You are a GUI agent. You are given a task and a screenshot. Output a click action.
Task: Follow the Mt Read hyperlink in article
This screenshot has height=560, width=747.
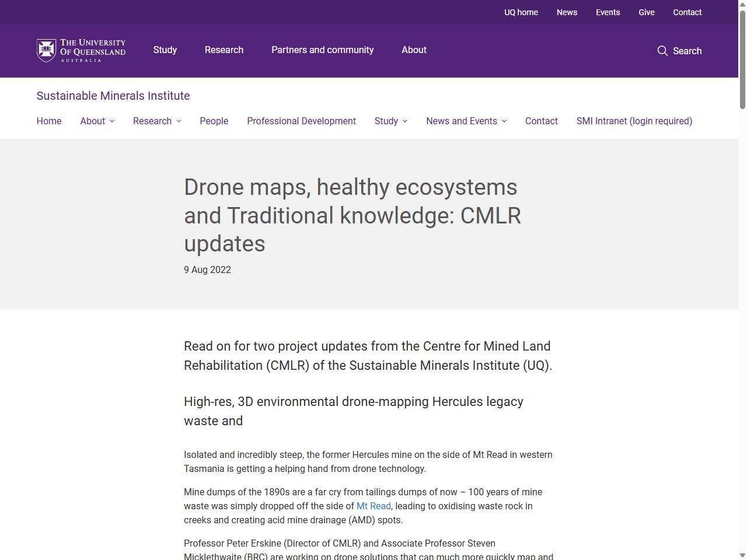(373, 506)
